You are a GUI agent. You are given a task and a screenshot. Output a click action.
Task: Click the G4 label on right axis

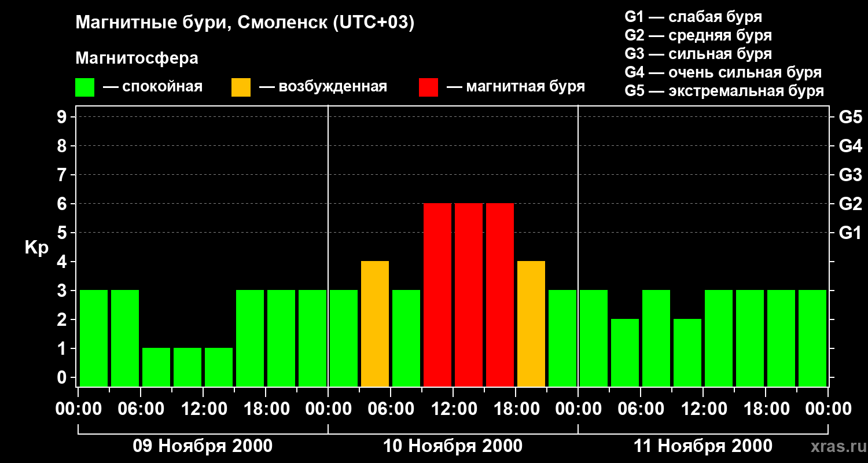tap(851, 146)
